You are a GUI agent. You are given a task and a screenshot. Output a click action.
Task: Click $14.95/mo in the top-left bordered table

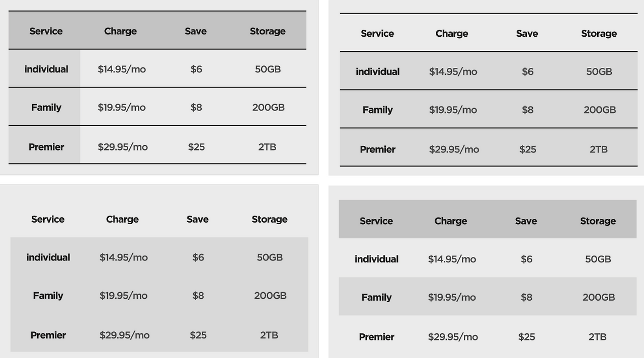click(122, 69)
